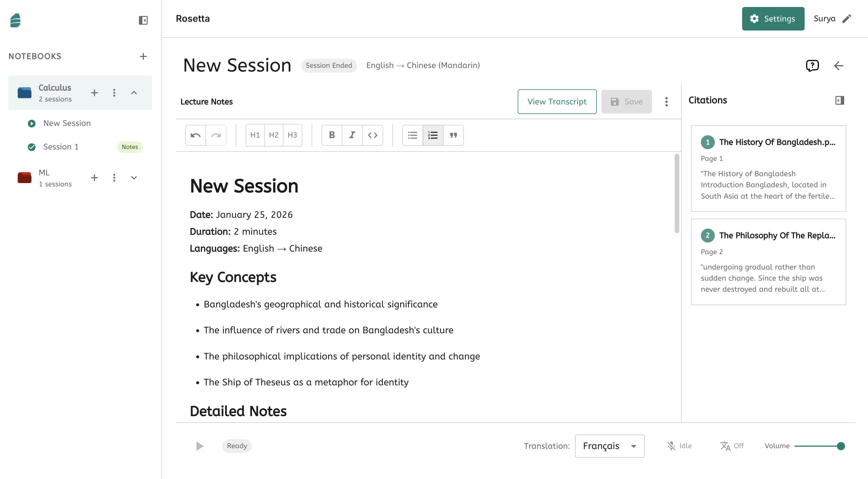Collapse the Citations panel
The width and height of the screenshot is (868, 479).
click(x=839, y=100)
